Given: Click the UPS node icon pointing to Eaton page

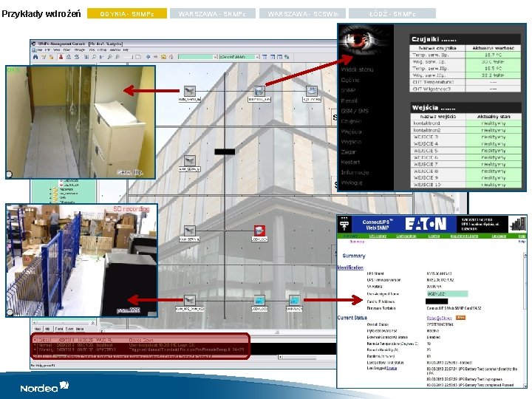Looking at the screenshot, I should click(294, 300).
